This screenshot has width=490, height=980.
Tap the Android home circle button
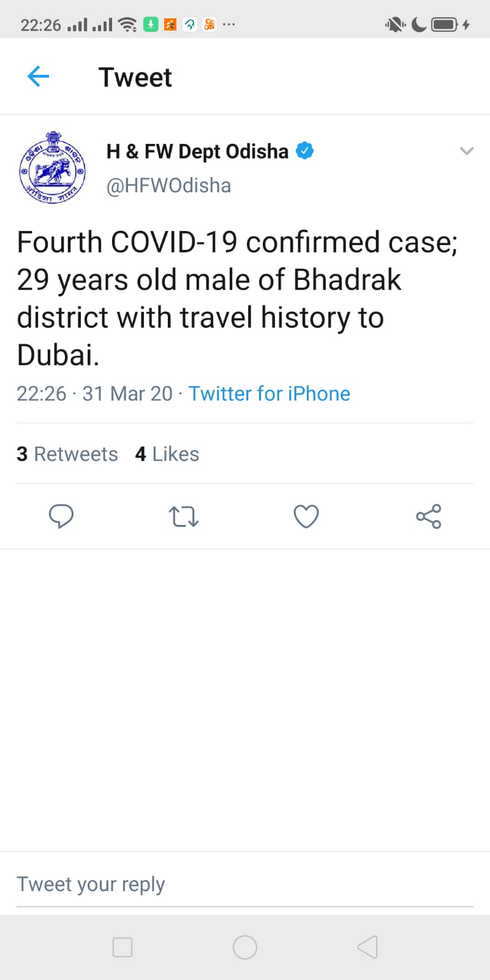(245, 947)
